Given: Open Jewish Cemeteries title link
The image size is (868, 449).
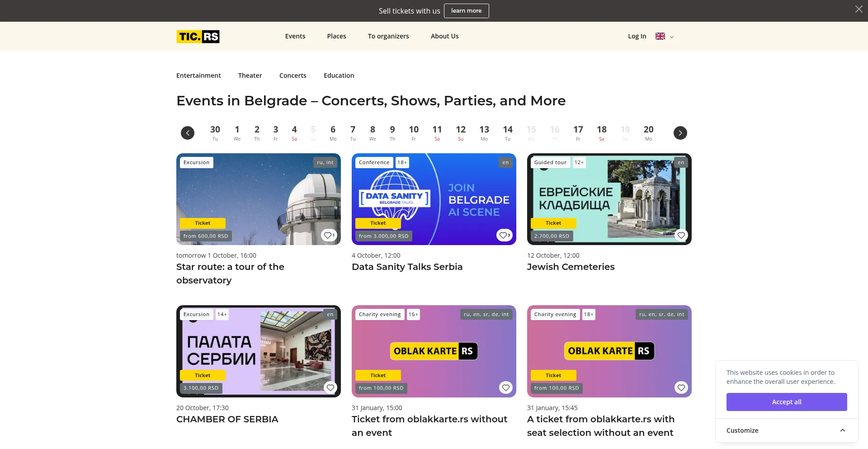Looking at the screenshot, I should (571, 267).
